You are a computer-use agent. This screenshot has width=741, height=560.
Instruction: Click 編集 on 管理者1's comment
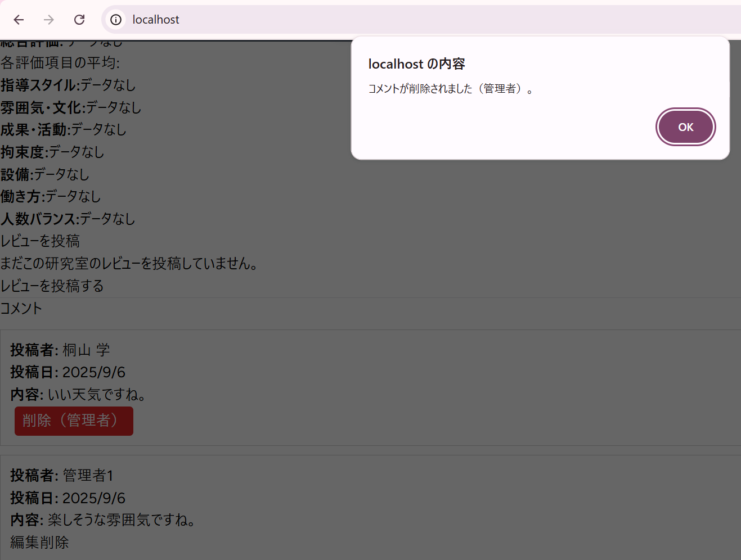25,542
